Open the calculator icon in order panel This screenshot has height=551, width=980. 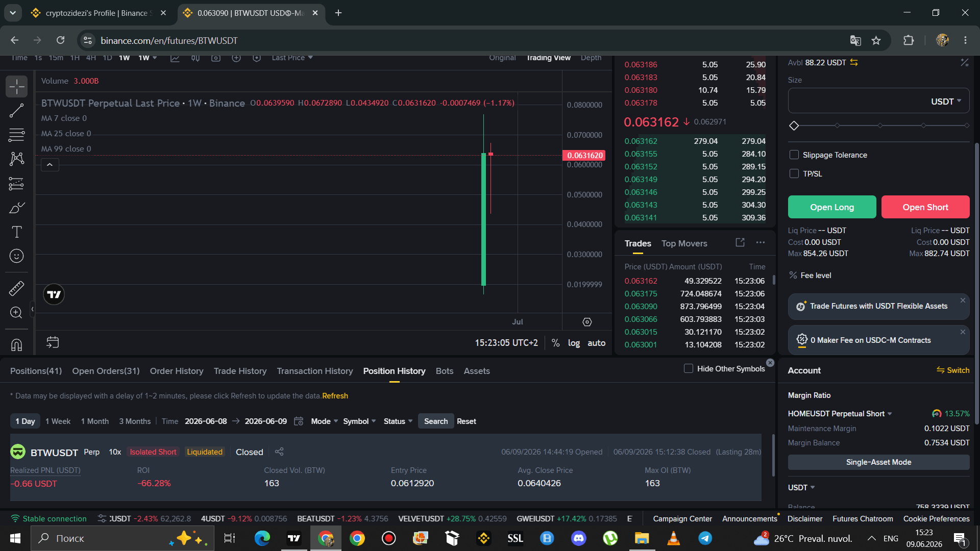(x=964, y=62)
